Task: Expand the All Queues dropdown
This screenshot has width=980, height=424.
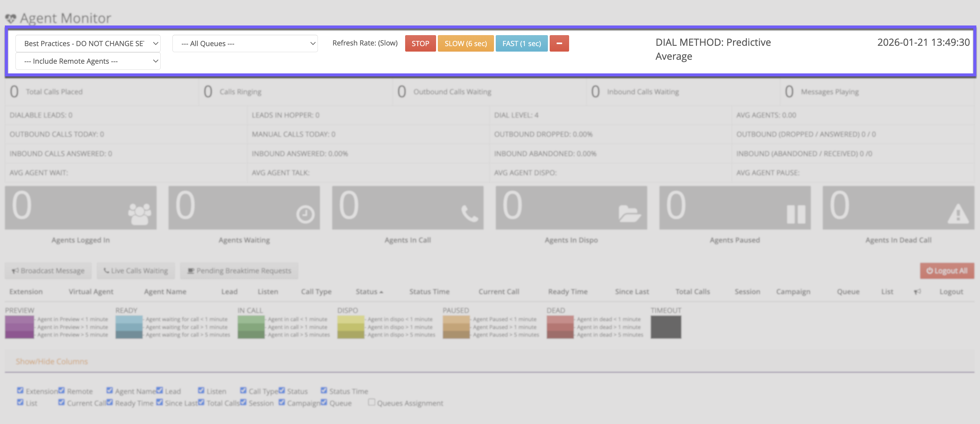Action: pyautogui.click(x=245, y=43)
